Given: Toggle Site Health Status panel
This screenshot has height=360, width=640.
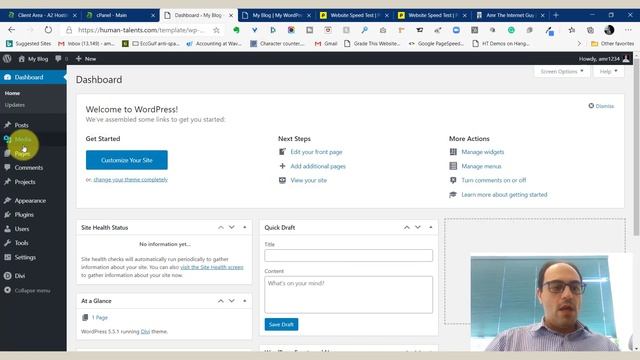Looking at the screenshot, I should click(x=244, y=227).
